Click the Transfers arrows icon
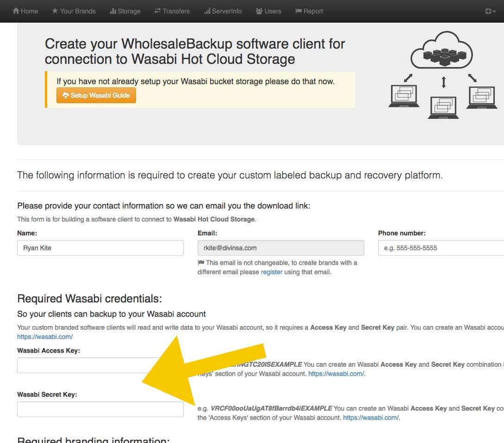The height and width of the screenshot is (443, 504). coord(157,11)
